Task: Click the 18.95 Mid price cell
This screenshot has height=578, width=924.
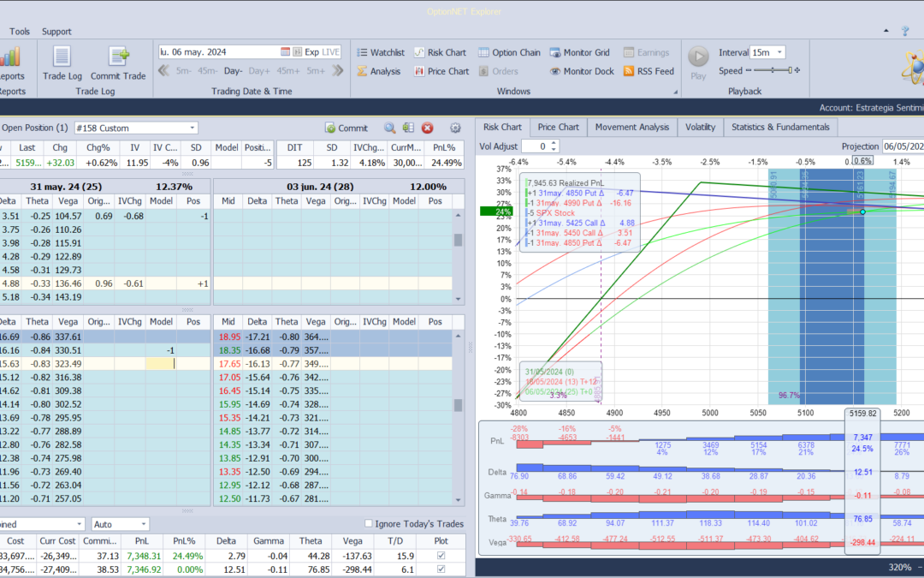Action: tap(230, 337)
